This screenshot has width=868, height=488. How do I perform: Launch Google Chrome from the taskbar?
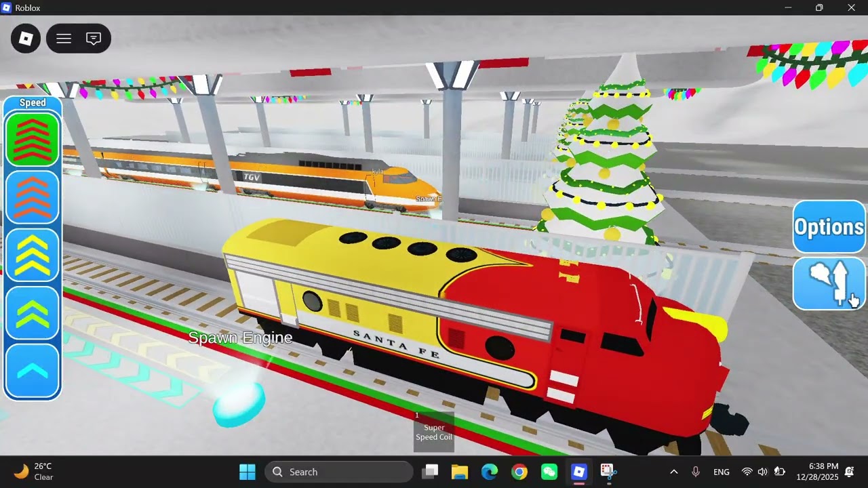519,472
